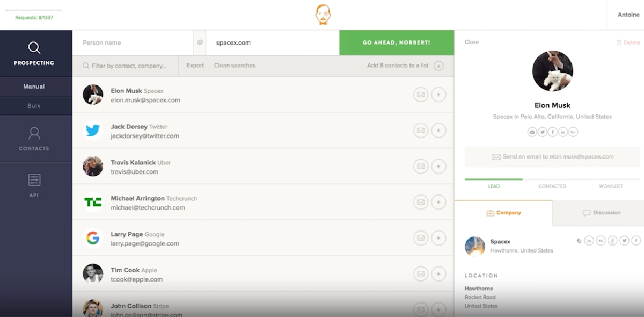Click the Norbert logo at top center
This screenshot has height=317, width=644.
point(323,15)
